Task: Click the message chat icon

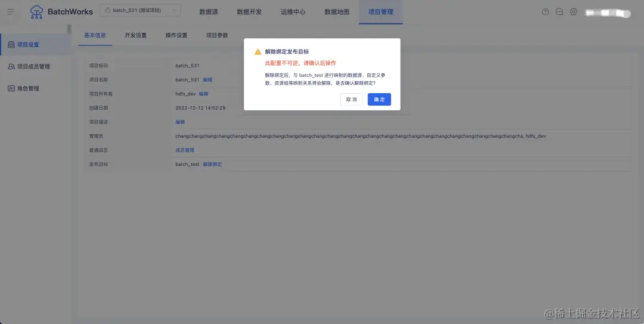Action: (x=559, y=12)
